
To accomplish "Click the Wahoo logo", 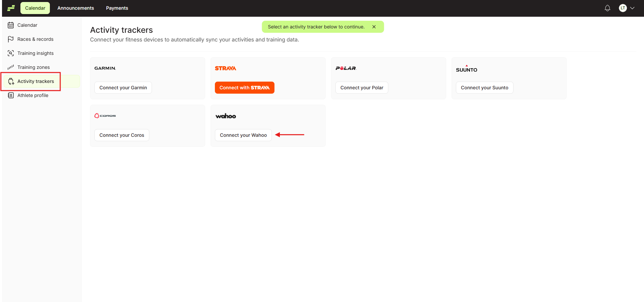I will (226, 116).
